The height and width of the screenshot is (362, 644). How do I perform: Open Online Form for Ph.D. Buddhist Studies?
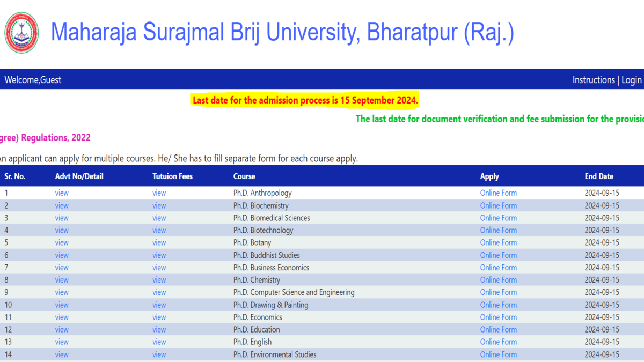pos(499,255)
